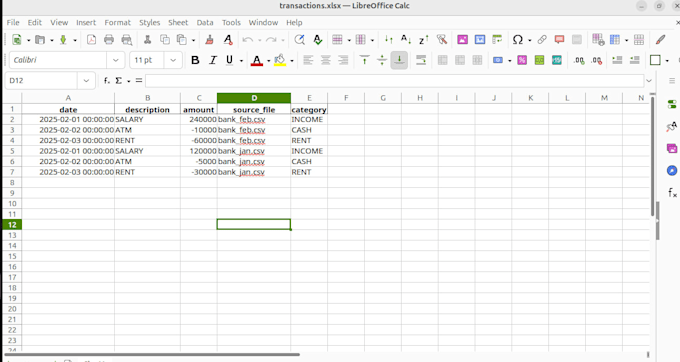The image size is (680, 362).
Task: Select column F header
Action: point(346,98)
